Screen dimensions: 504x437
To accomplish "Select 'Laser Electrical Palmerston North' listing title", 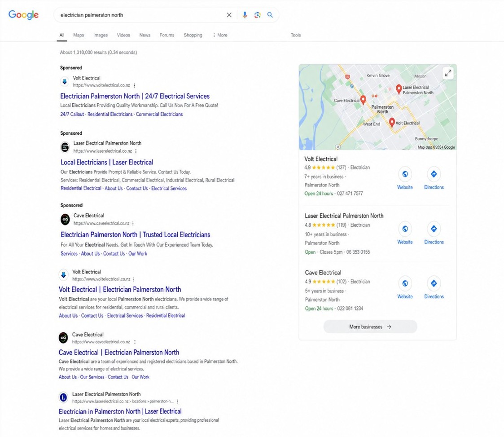I will click(344, 216).
